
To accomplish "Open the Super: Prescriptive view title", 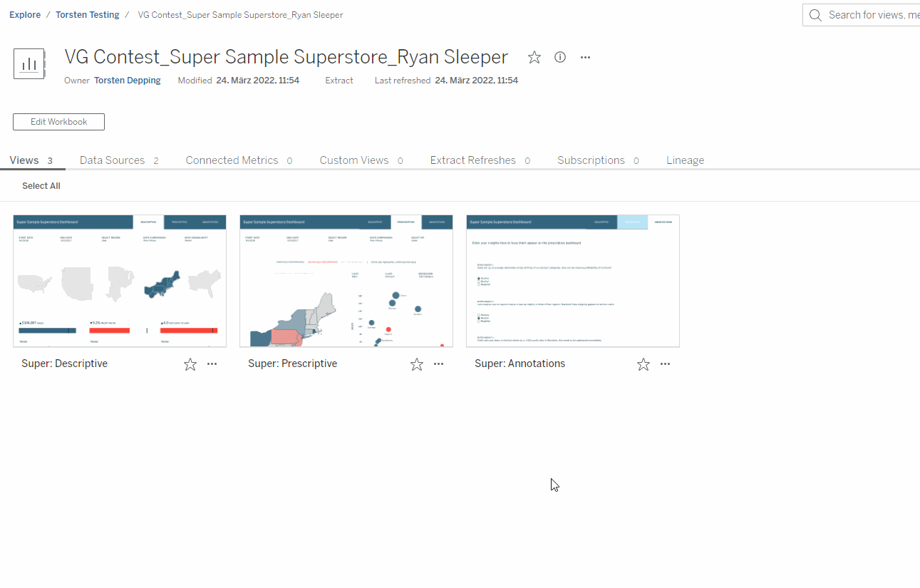I will click(x=293, y=363).
